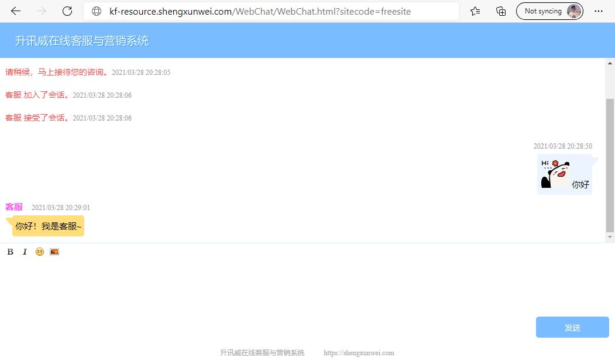Viewport: 615px width, 364px height.
Task: Open browser settings and more menu
Action: [x=599, y=11]
